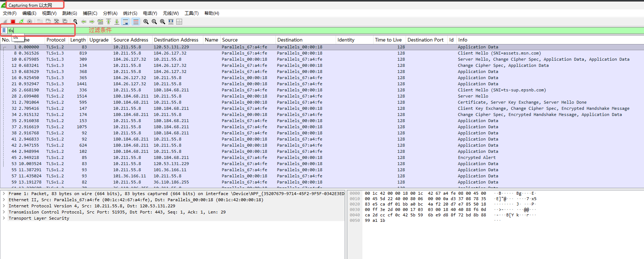Go forward to the next packet
The height and width of the screenshot is (259, 644).
(92, 22)
